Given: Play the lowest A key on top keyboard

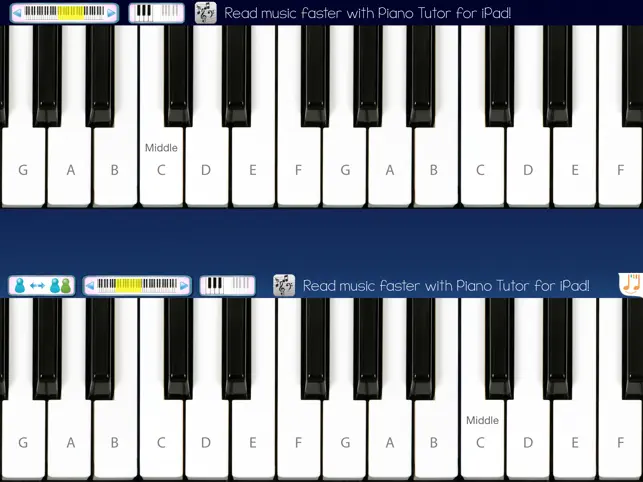Looking at the screenshot, I should (69, 169).
